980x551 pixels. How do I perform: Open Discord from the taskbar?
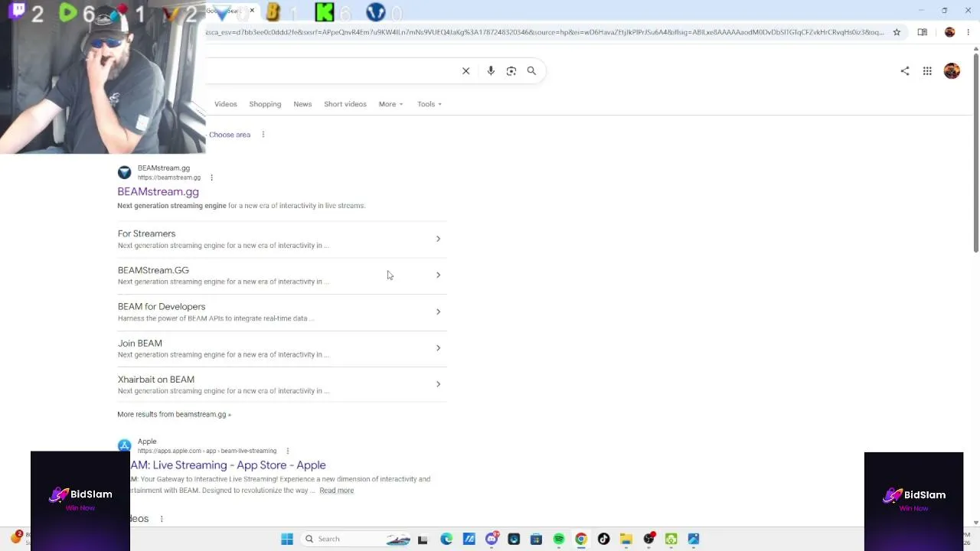point(492,539)
